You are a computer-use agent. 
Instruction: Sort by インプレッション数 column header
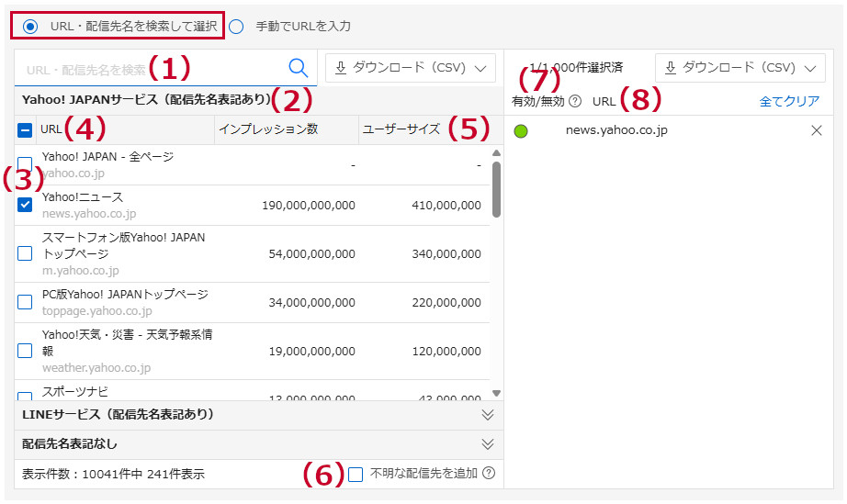click(268, 129)
